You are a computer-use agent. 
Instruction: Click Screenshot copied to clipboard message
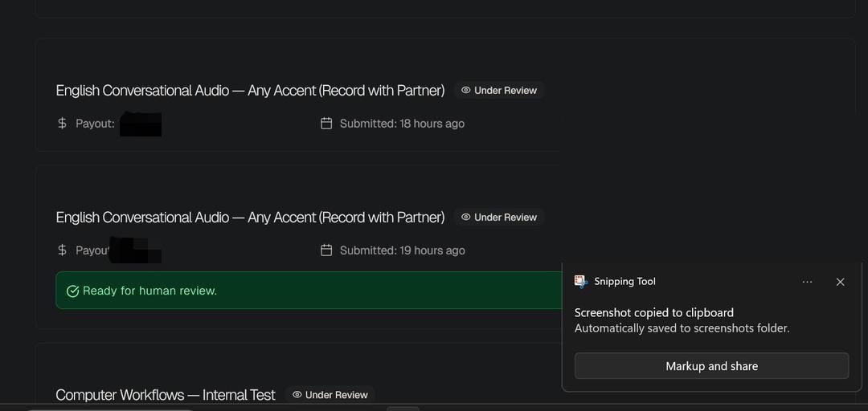point(654,312)
